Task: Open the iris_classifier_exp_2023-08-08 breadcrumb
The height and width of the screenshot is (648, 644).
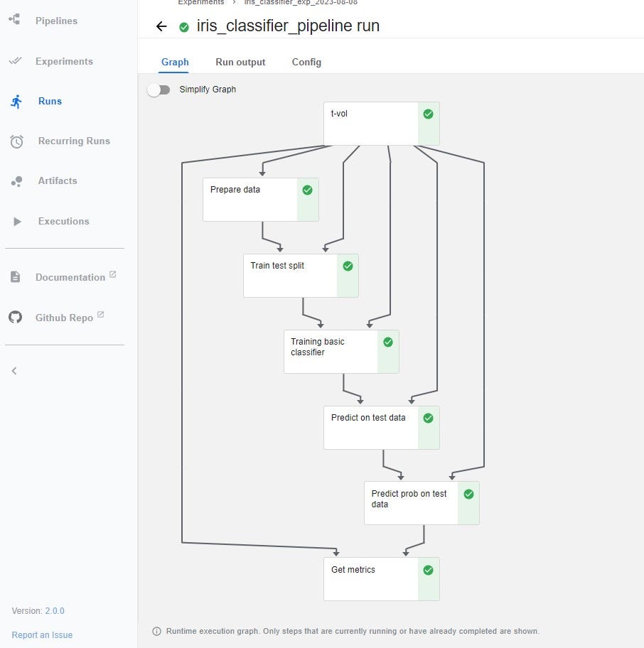Action: (299, 3)
